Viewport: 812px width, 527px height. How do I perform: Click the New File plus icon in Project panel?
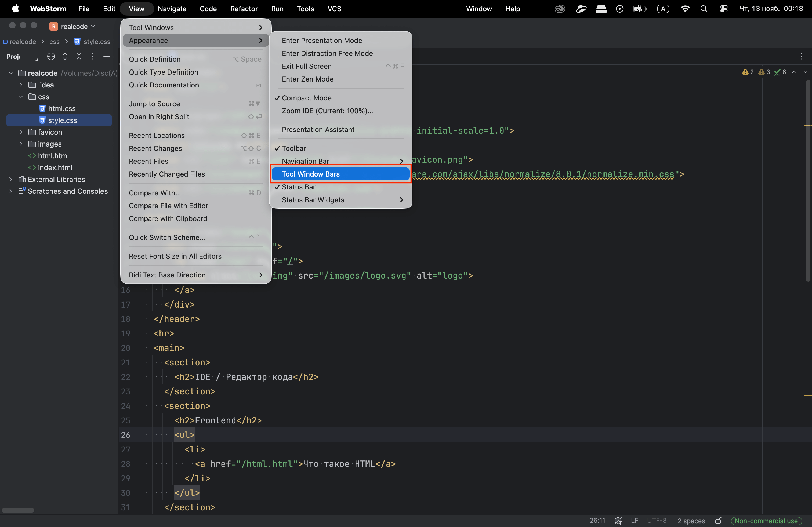[x=33, y=57]
